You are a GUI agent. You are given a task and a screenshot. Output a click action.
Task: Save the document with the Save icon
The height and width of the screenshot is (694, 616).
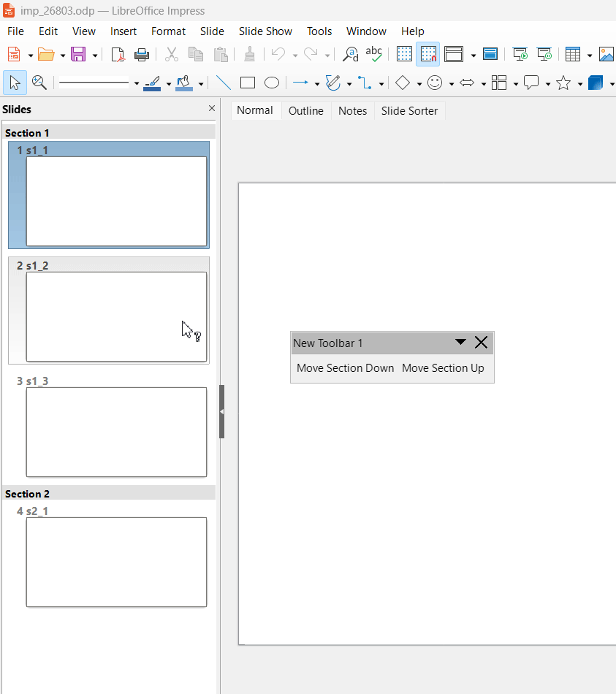pos(78,55)
